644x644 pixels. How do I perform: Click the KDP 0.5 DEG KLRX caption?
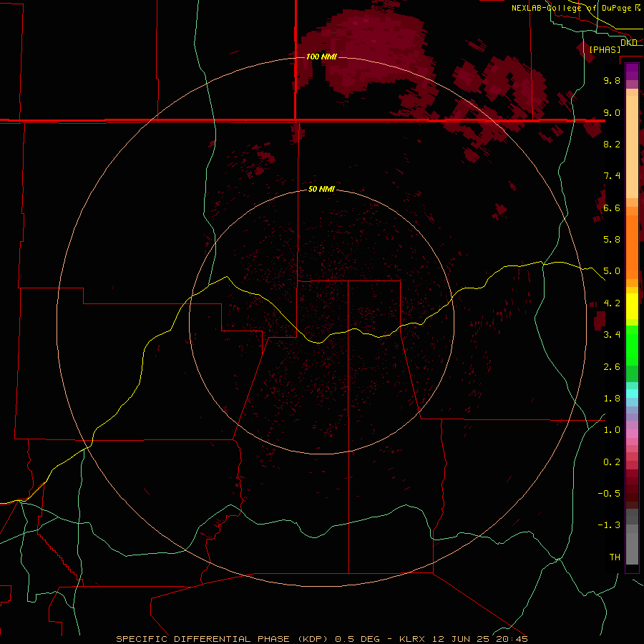point(321,639)
